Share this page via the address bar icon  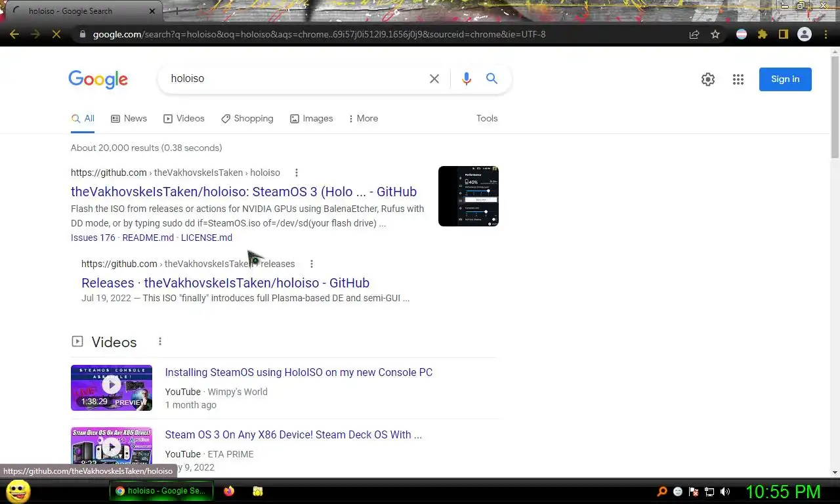click(x=694, y=34)
